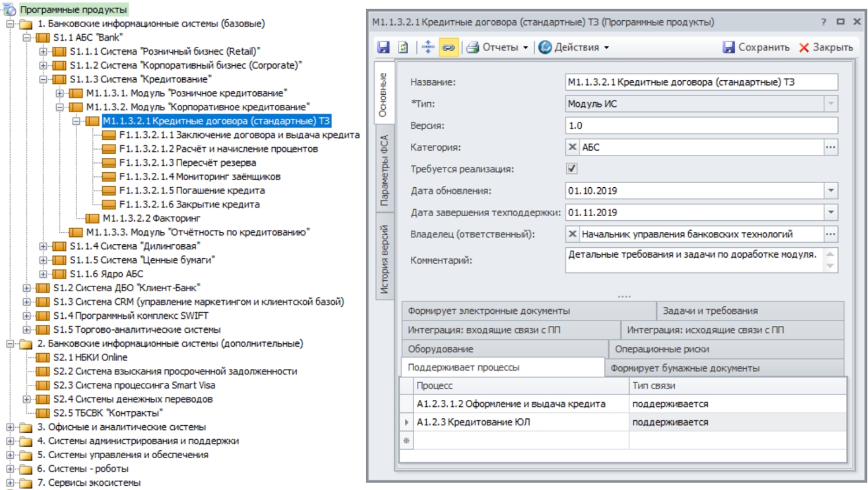This screenshot has height=490, width=868.
Task: Click the help question mark icon
Action: click(x=823, y=22)
